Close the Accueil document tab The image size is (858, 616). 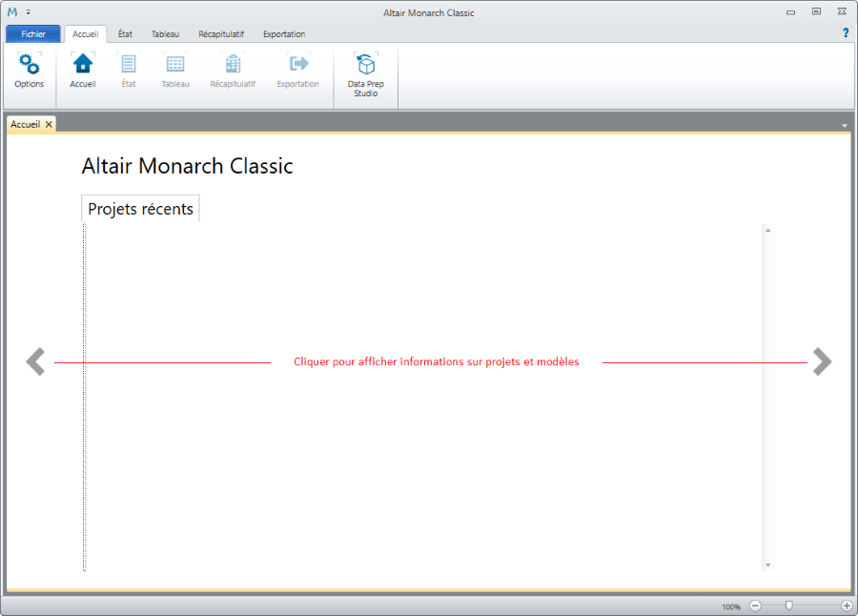point(49,125)
